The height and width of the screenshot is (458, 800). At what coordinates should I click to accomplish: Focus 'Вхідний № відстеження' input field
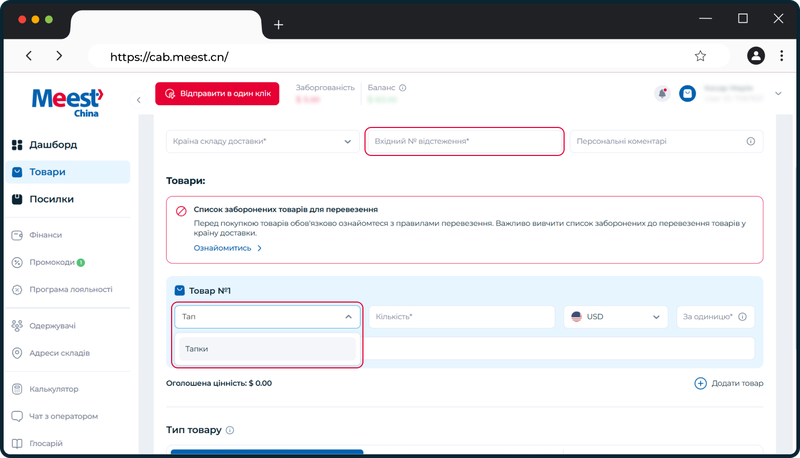(464, 141)
